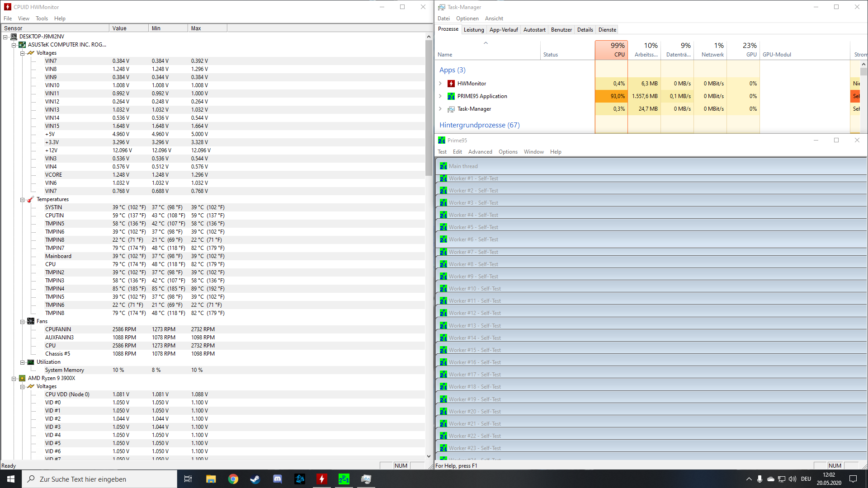Image resolution: width=868 pixels, height=488 pixels.
Task: Show hidden system tray icons
Action: coord(749,479)
